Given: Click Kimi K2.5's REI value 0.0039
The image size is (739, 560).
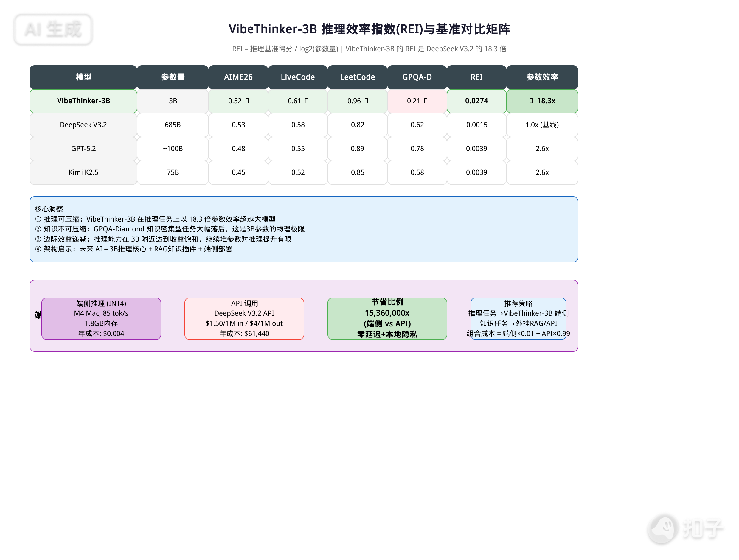Looking at the screenshot, I should coord(477,173).
